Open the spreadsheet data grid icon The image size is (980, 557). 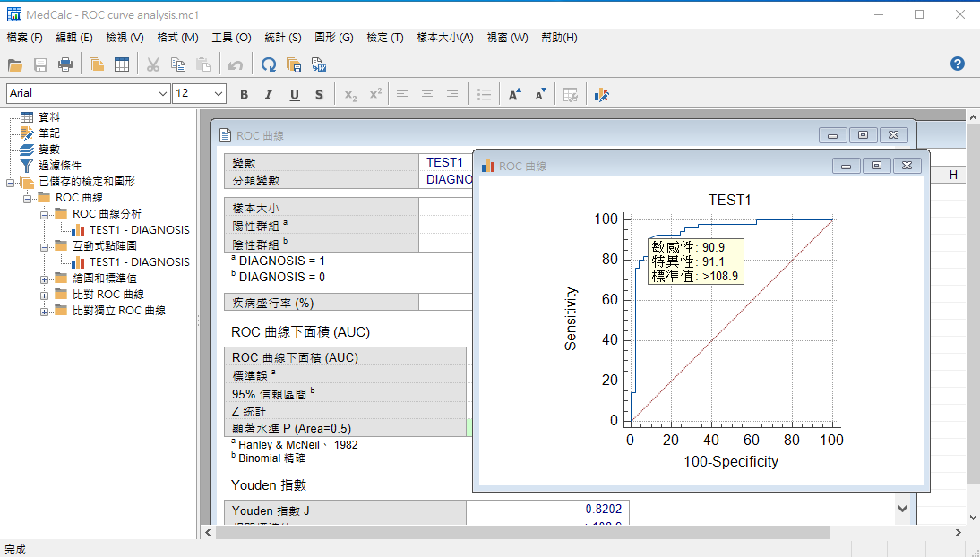pos(122,64)
